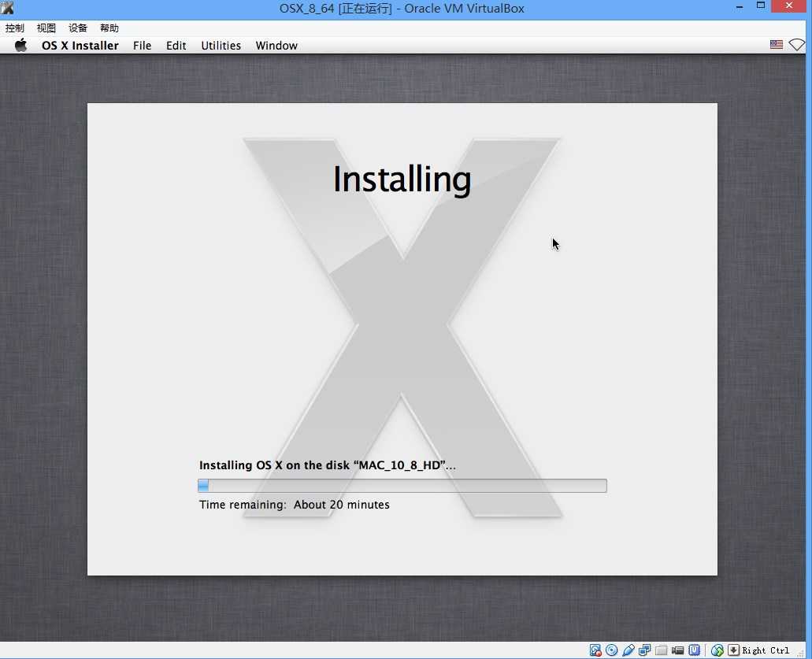Click the shared folders status icon
The width and height of the screenshot is (812, 659).
(662, 650)
